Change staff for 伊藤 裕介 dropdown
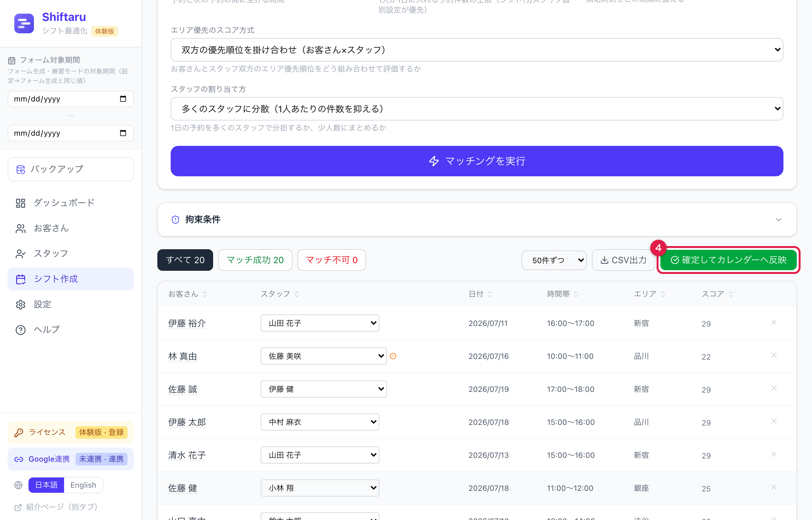This screenshot has height=520, width=812. [x=319, y=323]
